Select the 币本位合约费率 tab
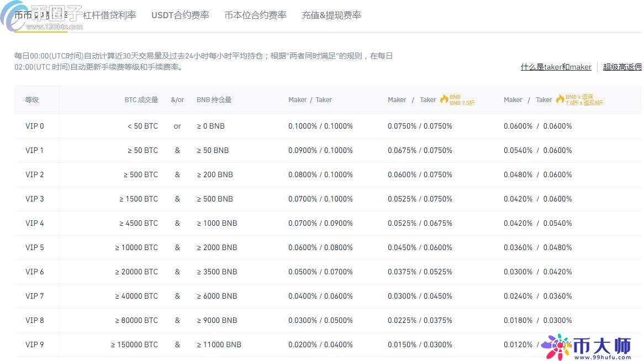644x361 pixels. coord(255,15)
